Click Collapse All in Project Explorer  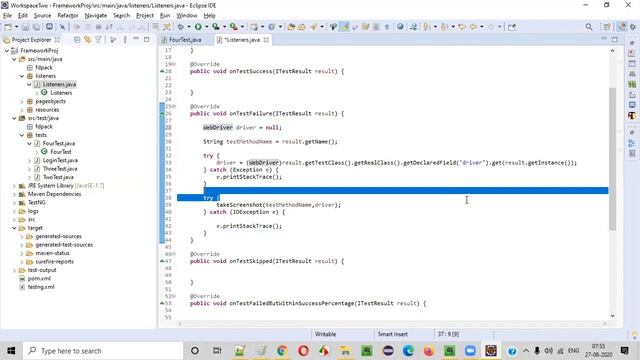point(77,40)
